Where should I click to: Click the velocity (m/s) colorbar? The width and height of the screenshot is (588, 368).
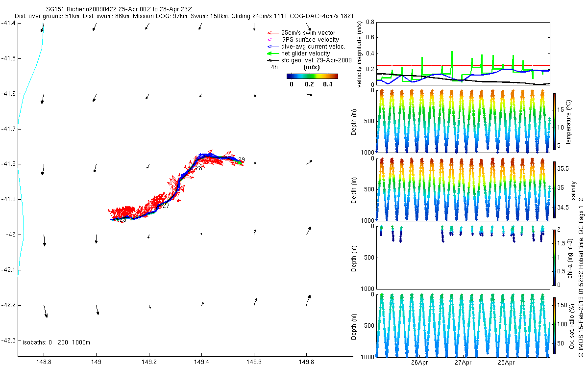pyautogui.click(x=312, y=76)
